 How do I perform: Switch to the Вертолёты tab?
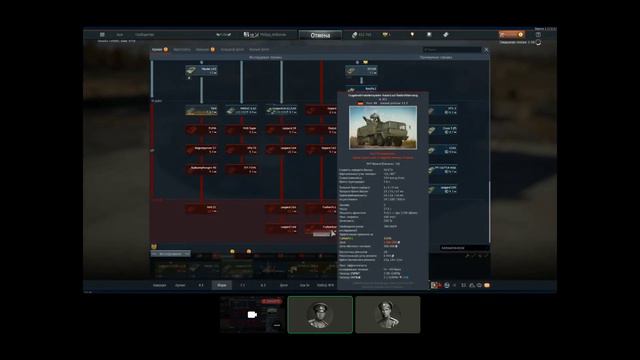182,49
